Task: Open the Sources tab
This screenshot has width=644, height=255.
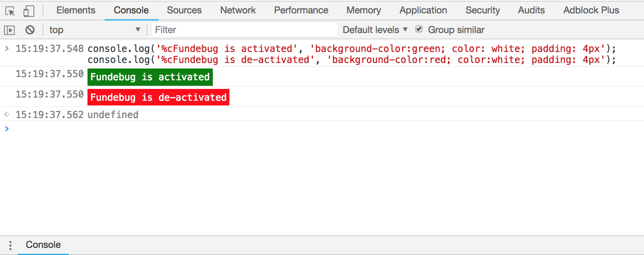Action: [184, 10]
